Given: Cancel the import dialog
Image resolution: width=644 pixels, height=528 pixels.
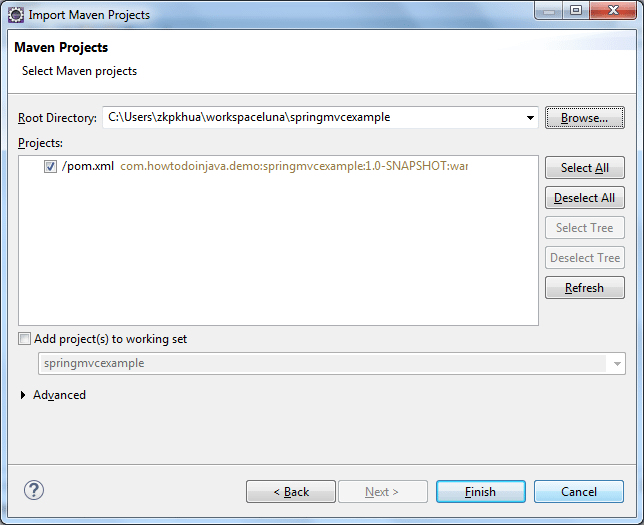Looking at the screenshot, I should [x=579, y=492].
